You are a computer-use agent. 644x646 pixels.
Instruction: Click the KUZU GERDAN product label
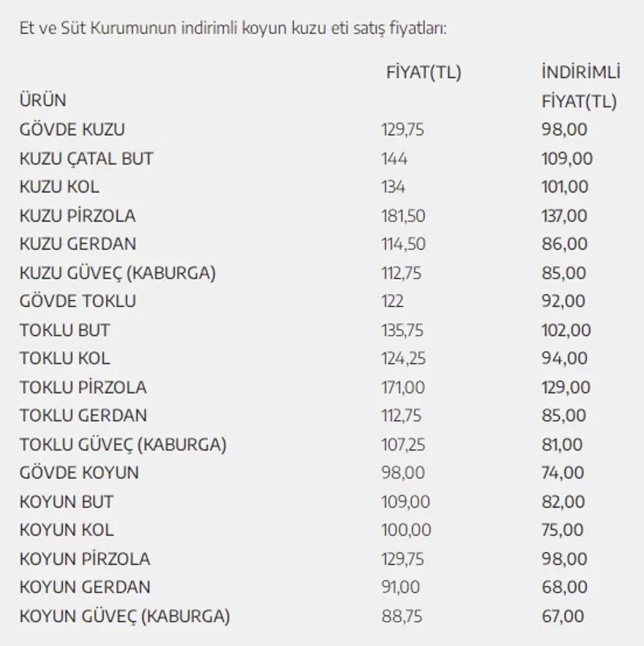pos(78,244)
